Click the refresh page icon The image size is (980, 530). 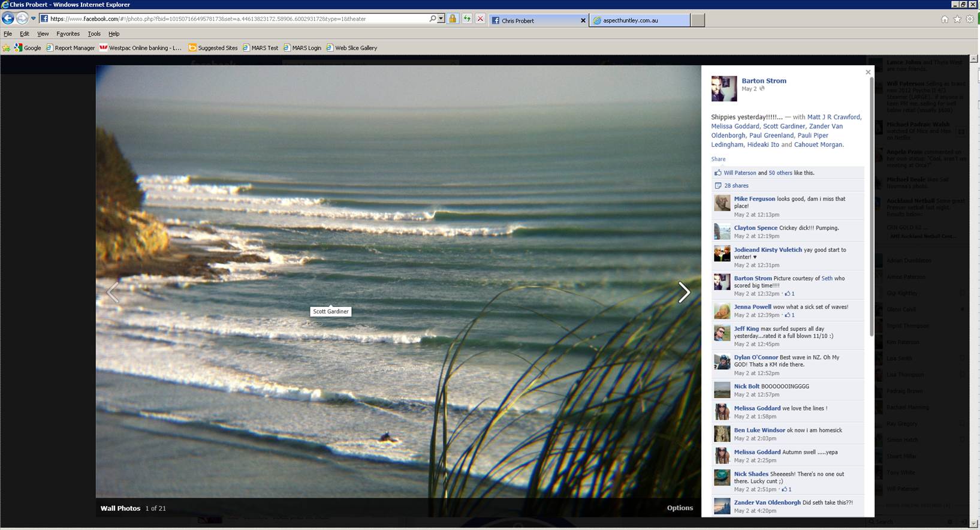[466, 19]
